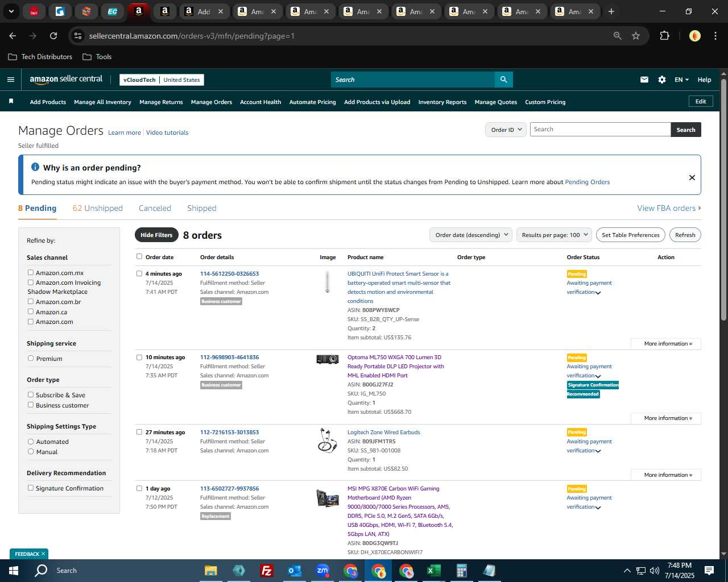Click the browser zoom magnifier icon
Screen dimensions: 728x582
(x=617, y=36)
